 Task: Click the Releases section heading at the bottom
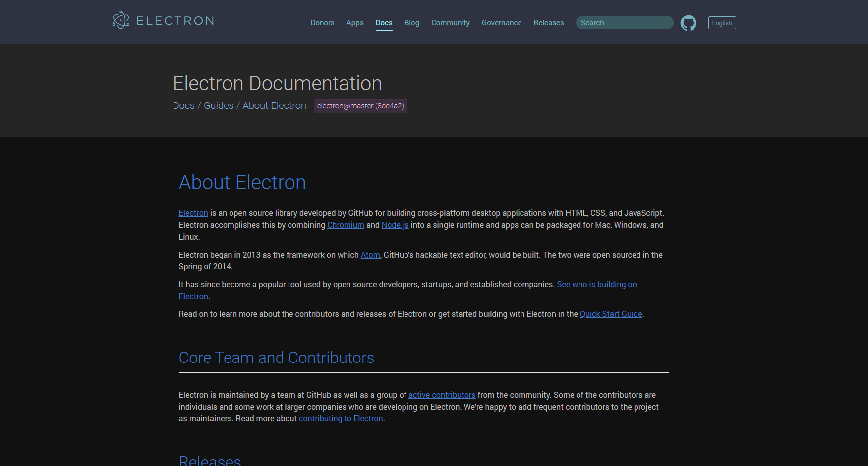pyautogui.click(x=210, y=460)
